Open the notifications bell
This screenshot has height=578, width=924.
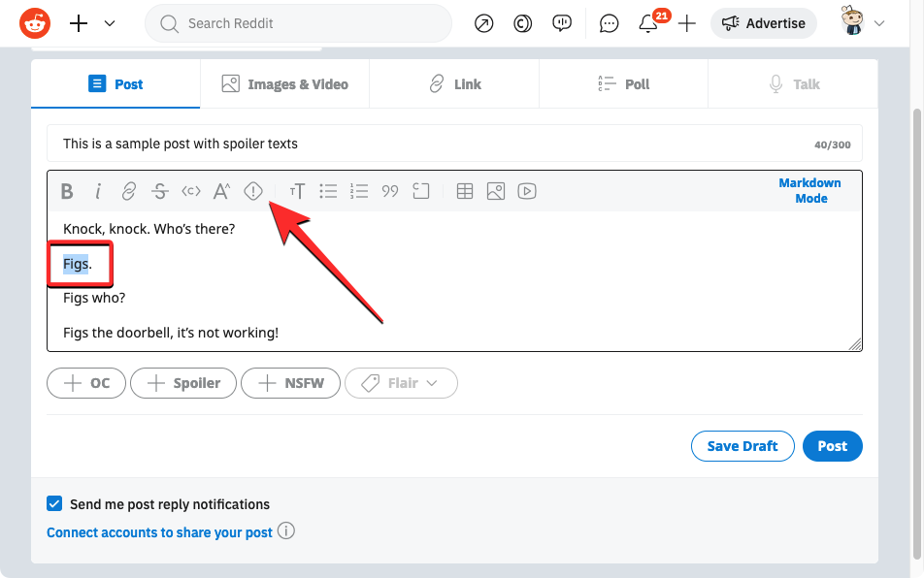tap(648, 23)
